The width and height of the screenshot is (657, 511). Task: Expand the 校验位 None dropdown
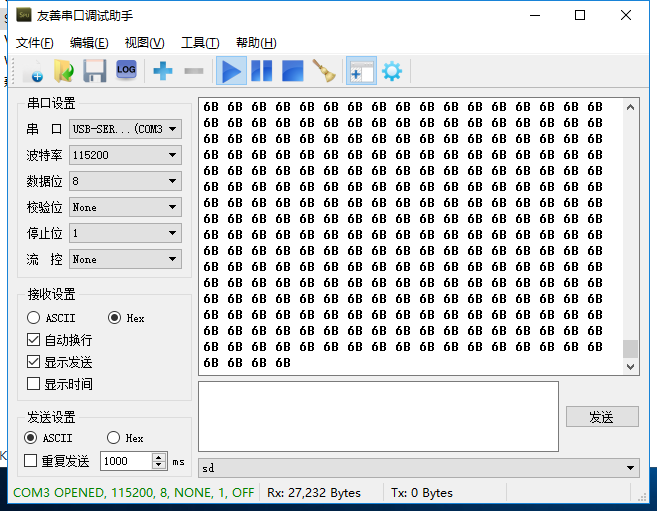pos(125,207)
